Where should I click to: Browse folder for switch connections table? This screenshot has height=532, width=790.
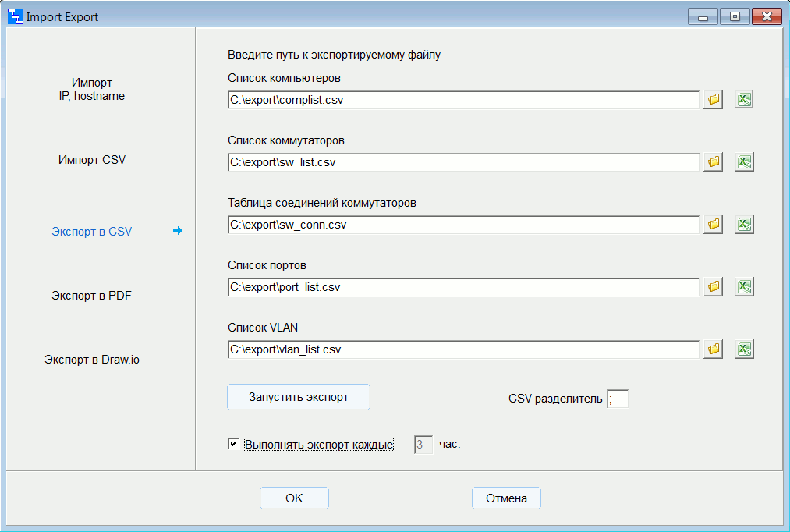point(713,225)
